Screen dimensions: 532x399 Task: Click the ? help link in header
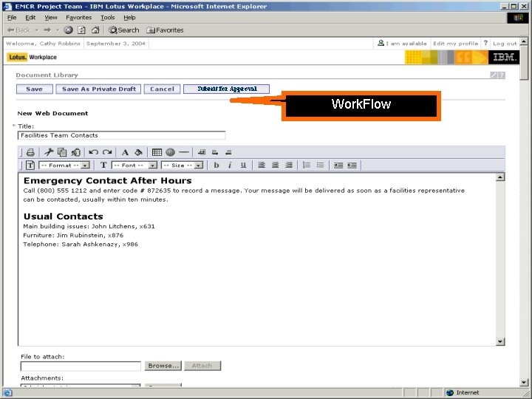(x=485, y=43)
